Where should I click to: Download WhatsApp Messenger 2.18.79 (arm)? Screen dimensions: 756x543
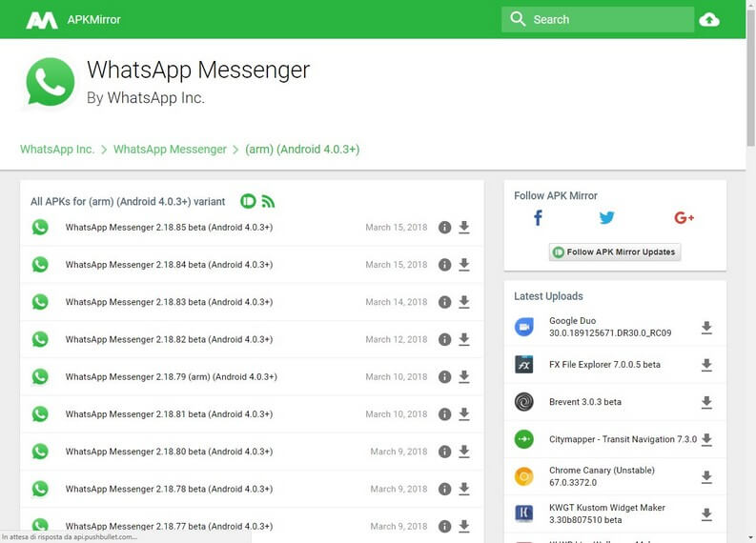coord(464,377)
